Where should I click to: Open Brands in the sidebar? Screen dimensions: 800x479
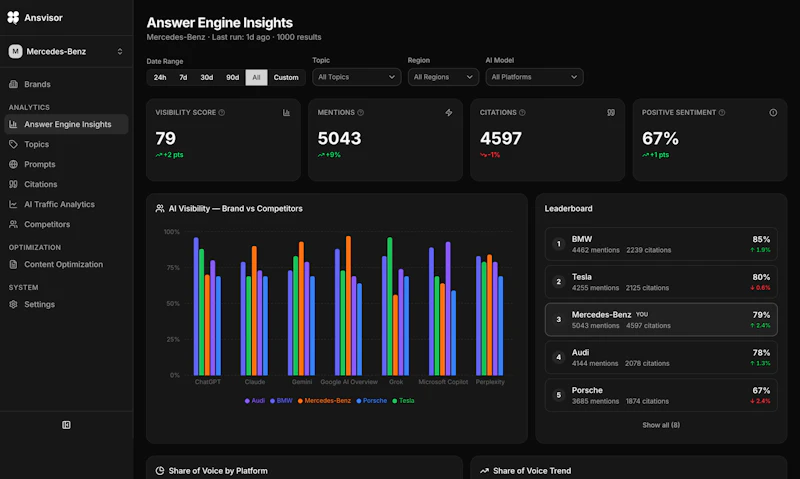(66, 84)
